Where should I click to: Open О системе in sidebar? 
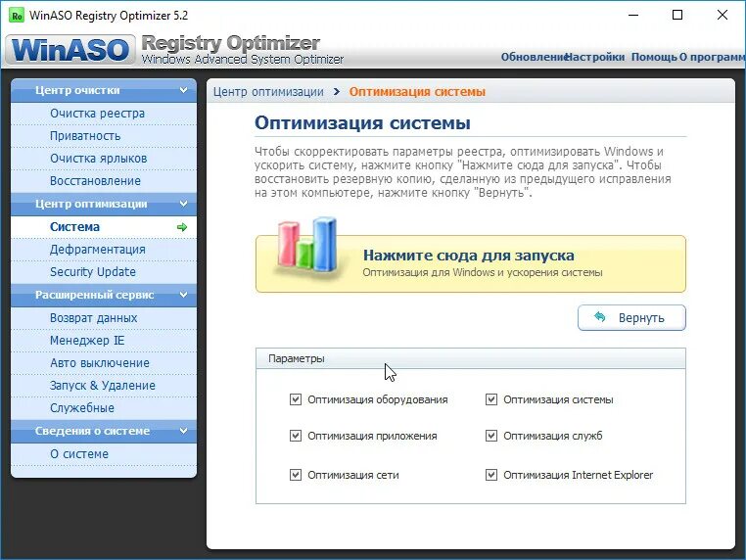[104, 454]
